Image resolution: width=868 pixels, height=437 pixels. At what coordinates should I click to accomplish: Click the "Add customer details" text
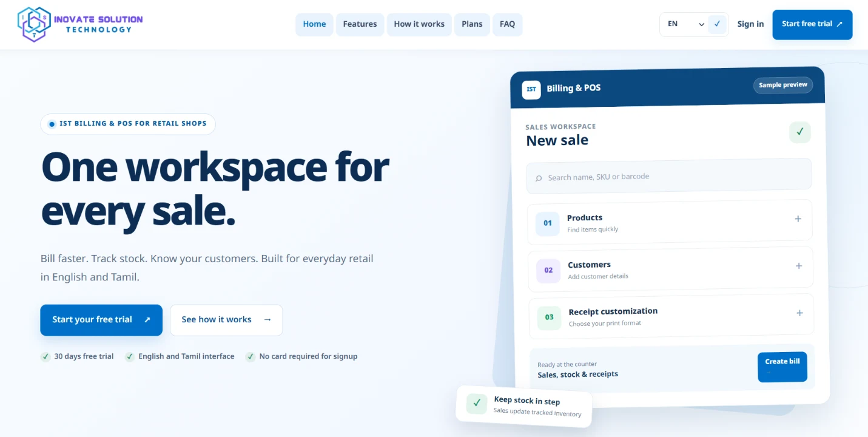click(x=598, y=276)
